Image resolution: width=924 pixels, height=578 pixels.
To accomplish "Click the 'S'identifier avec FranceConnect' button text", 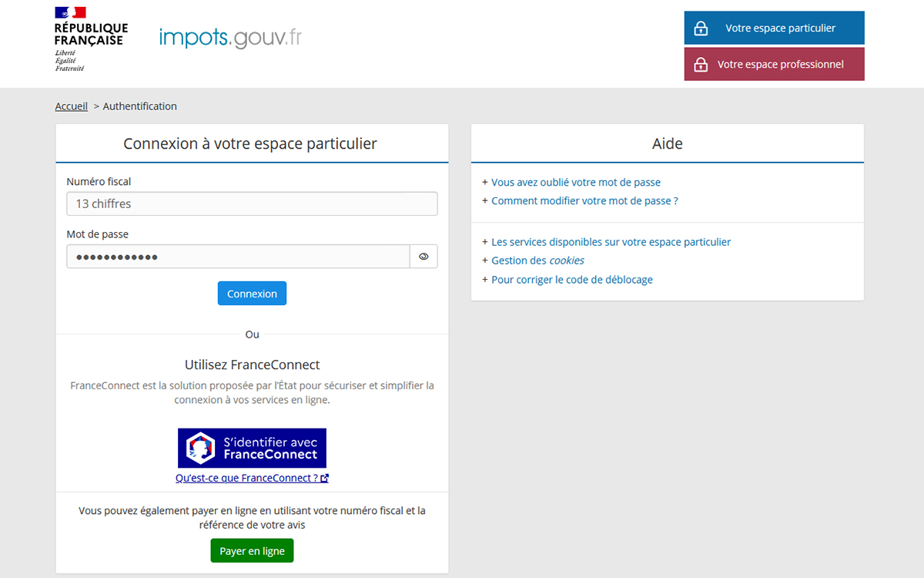I will (x=270, y=449).
